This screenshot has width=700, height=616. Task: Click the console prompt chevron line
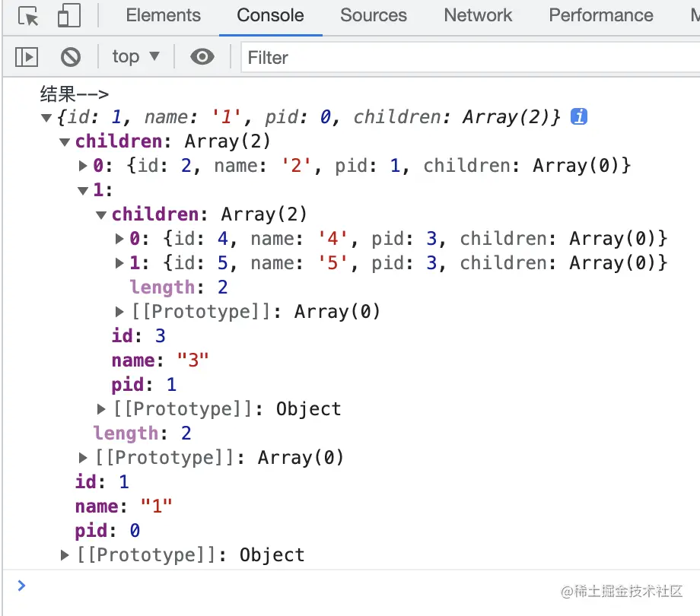point(21,586)
